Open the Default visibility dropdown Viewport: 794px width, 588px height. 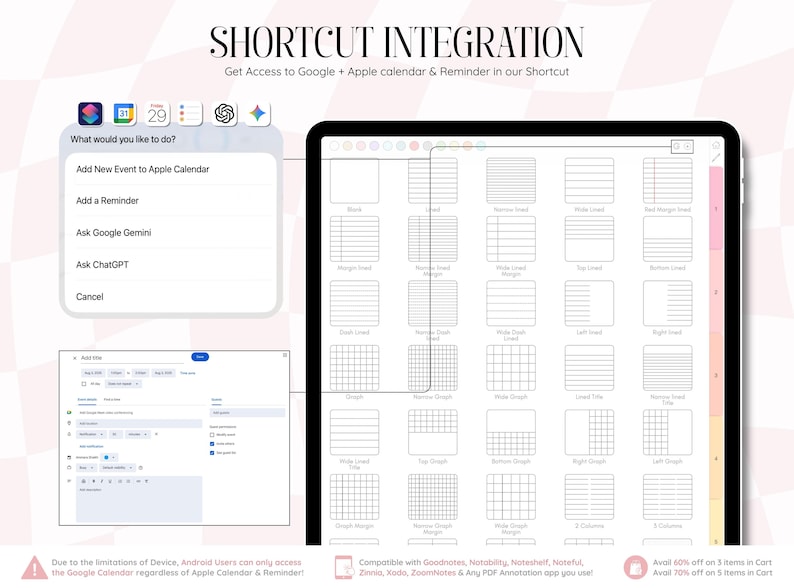click(117, 467)
